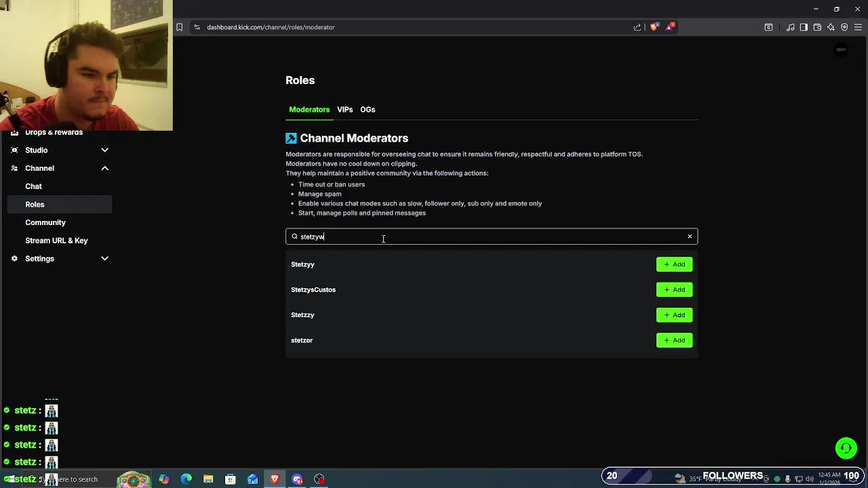This screenshot has width=868, height=488.
Task: Bookmark the Kick roles page
Action: tap(179, 27)
